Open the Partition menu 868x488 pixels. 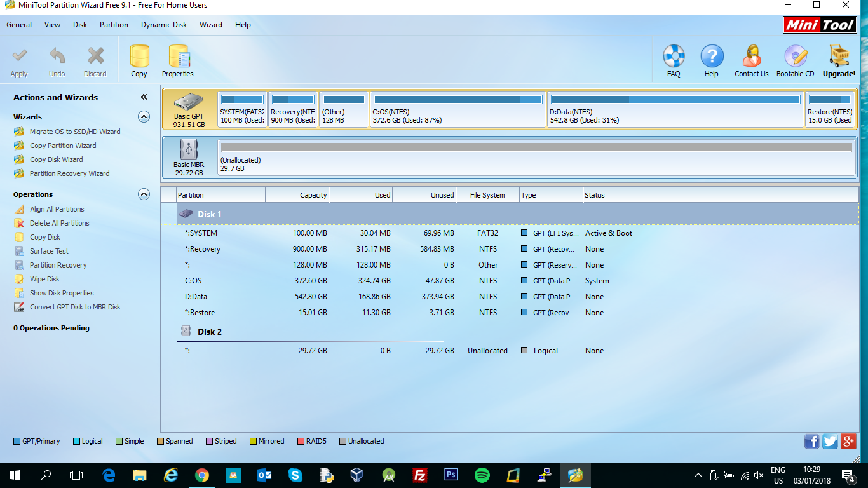click(114, 25)
